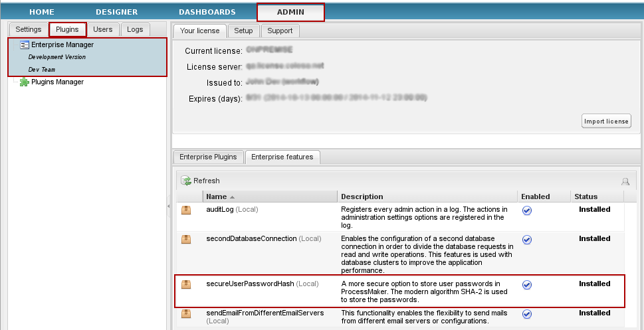Click the sendEmailFromDifferentEmailServers package icon
Image resolution: width=644 pixels, height=330 pixels.
(186, 313)
